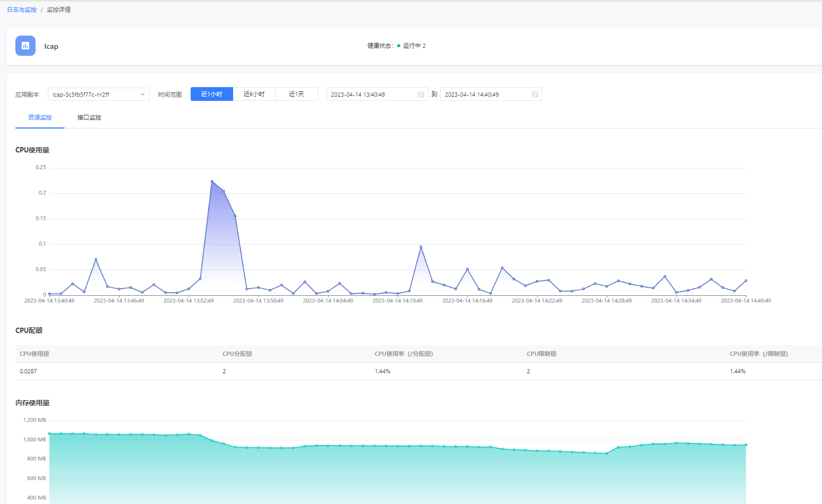Screen dimensions: 822x504
Task: Click the CPU使用率（/分配量）column header
Action: 404,354
